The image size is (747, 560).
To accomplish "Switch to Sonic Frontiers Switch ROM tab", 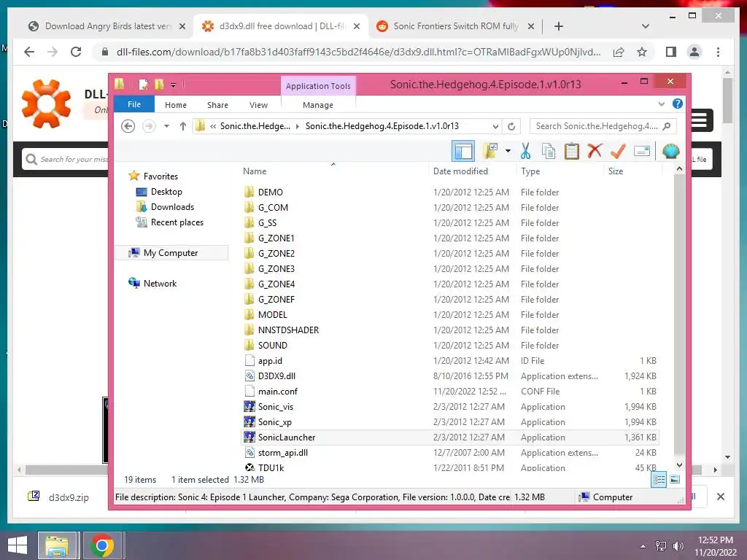I will tap(454, 26).
